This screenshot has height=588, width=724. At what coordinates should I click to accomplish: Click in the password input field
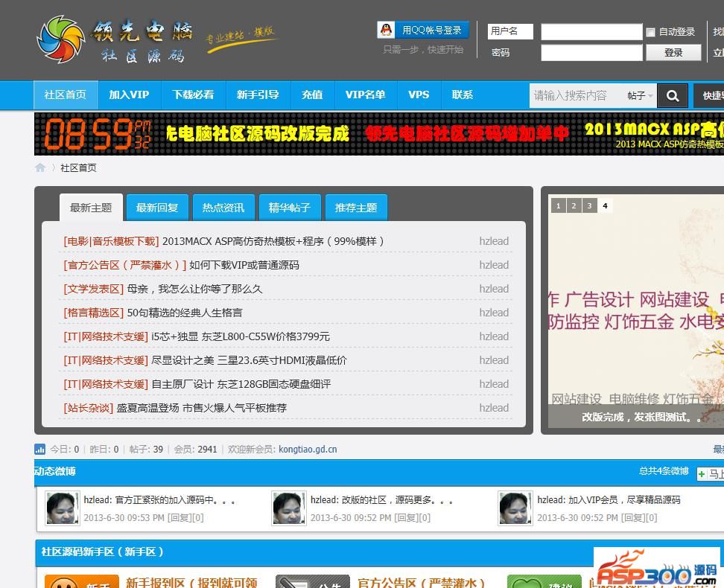(591, 53)
